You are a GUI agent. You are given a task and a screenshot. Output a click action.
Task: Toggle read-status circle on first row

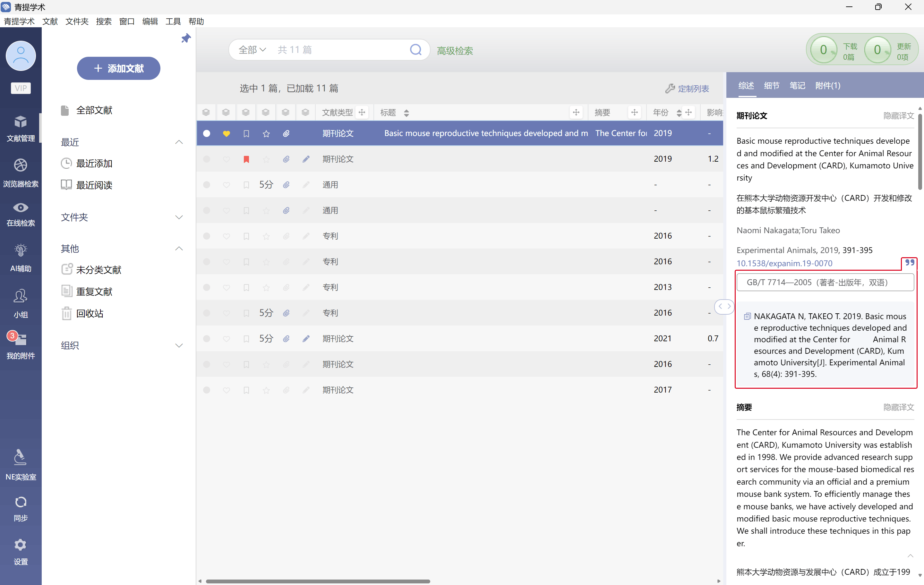click(x=206, y=133)
